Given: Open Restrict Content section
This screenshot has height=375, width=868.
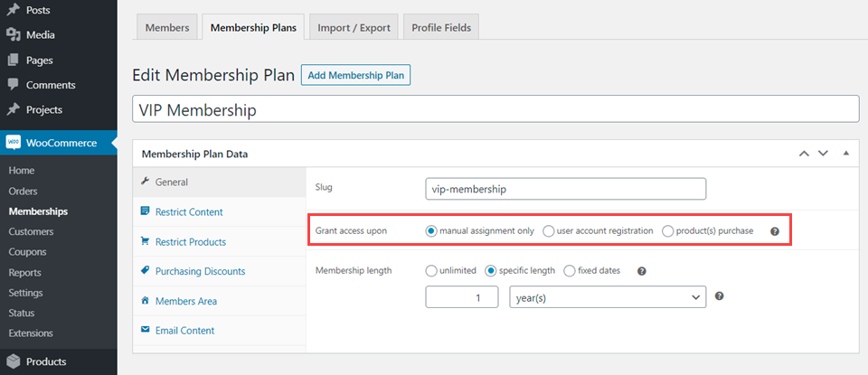Looking at the screenshot, I should coord(219,211).
